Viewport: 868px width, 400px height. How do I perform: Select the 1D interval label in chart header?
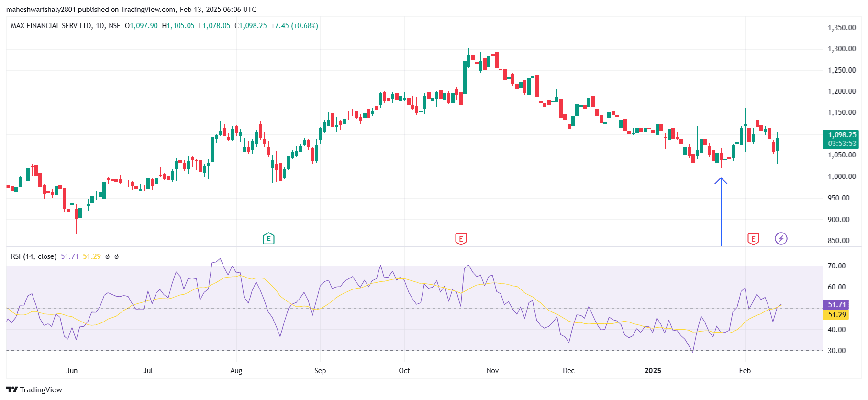[x=100, y=26]
